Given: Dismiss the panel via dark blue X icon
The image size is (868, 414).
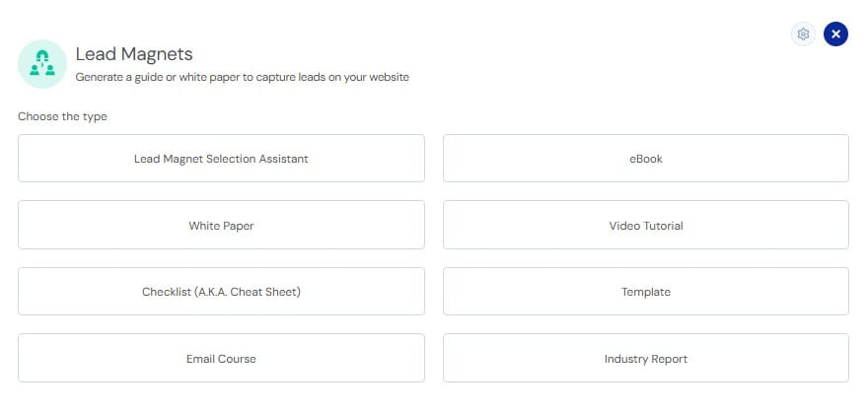Looking at the screenshot, I should tap(835, 34).
